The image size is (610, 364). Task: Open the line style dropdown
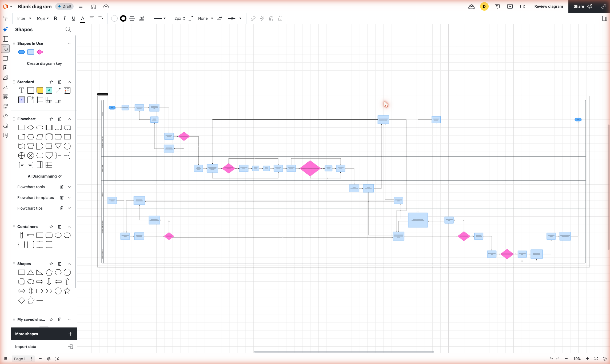pyautogui.click(x=160, y=18)
